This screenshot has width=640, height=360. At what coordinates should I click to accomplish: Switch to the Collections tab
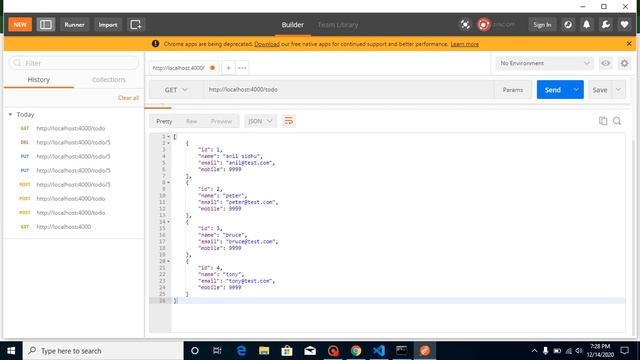pyautogui.click(x=109, y=80)
